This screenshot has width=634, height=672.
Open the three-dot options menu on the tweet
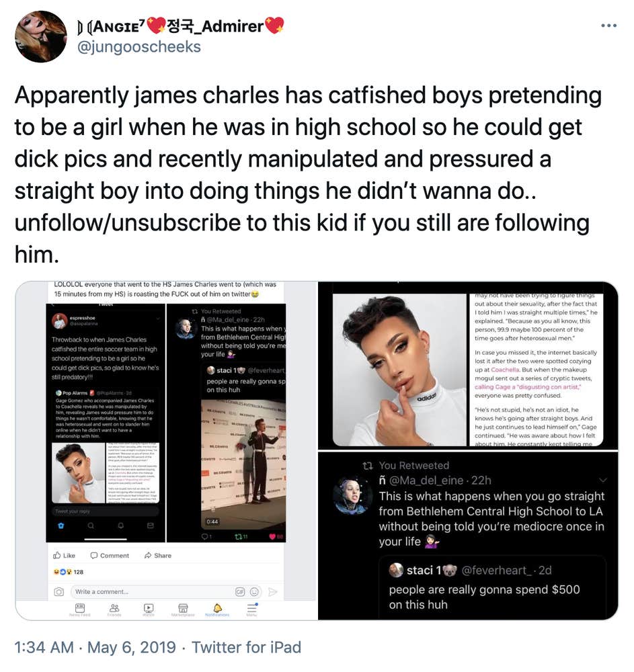tap(610, 26)
